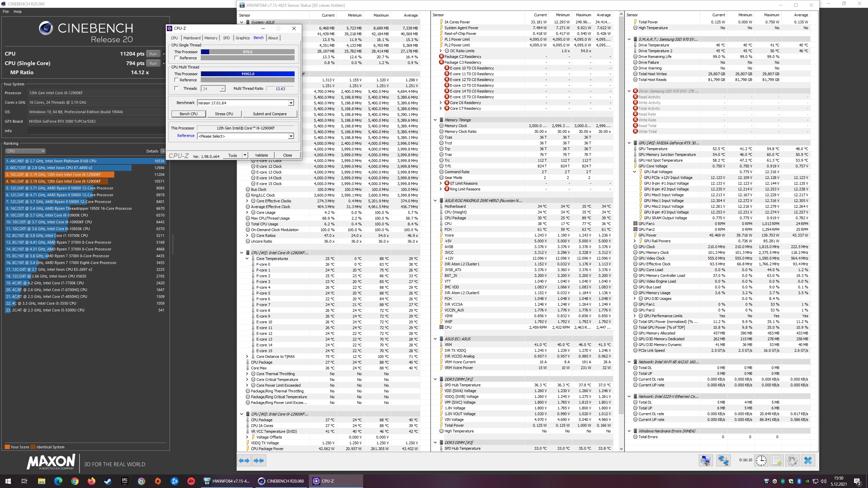Open Cinebench Help menu
The height and width of the screenshot is (488, 868).
(18, 12)
